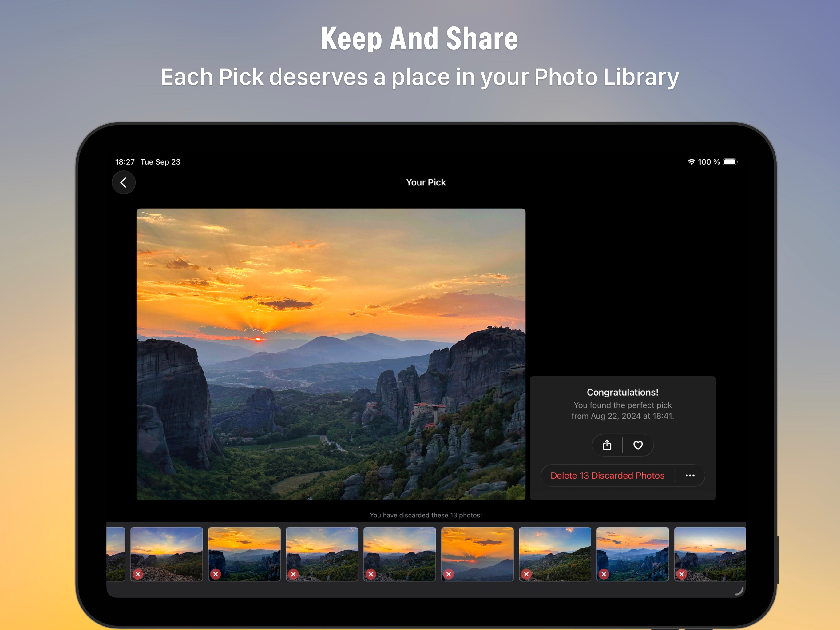Click 'from Aug 22, 2024 at 18:41.' text
The width and height of the screenshot is (840, 630).
[x=622, y=416]
